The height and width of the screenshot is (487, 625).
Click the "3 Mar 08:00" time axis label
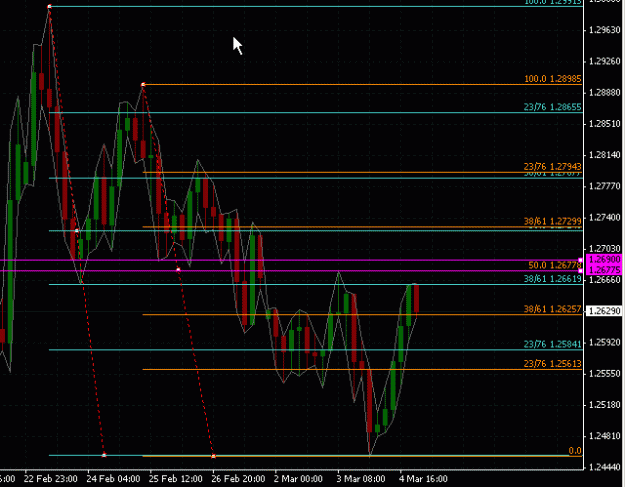pyautogui.click(x=361, y=479)
